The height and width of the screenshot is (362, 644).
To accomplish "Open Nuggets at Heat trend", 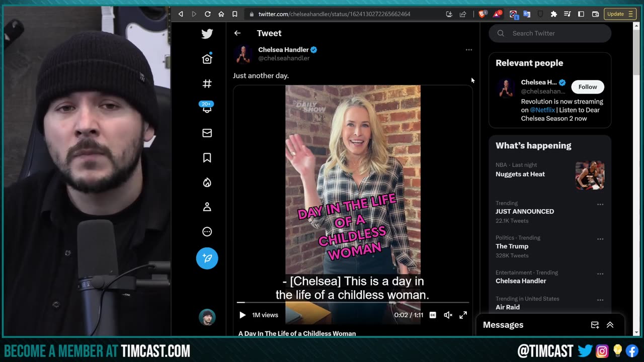I will [520, 174].
